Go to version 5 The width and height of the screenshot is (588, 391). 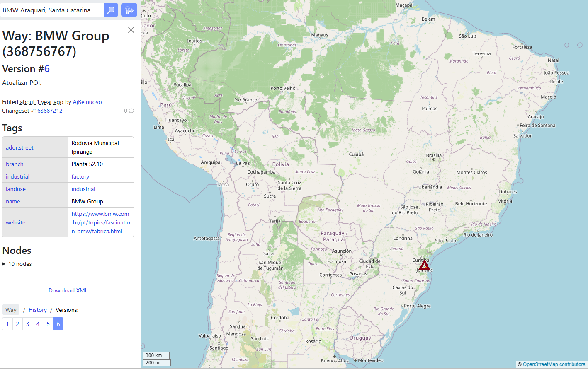(48, 324)
